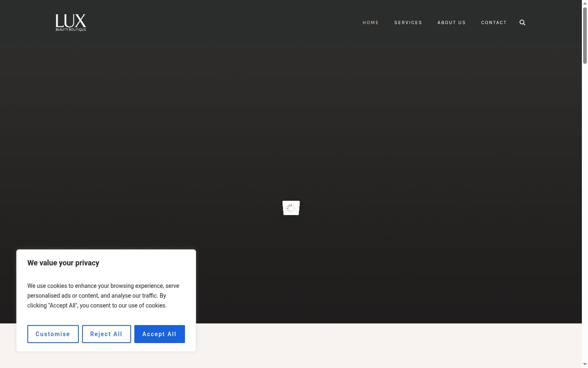The image size is (588, 368).
Task: Click the scrollbar up arrow
Action: [x=585, y=3]
